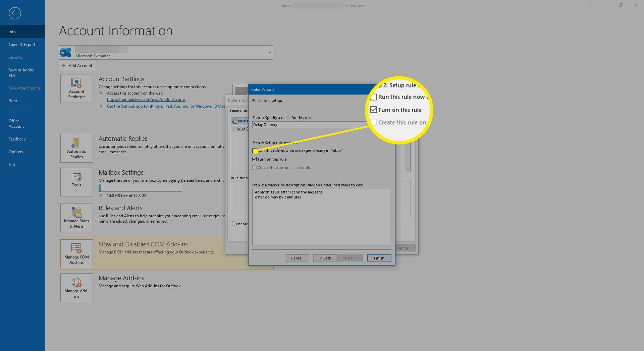Click the Next button in Rules Wizard

pos(350,258)
